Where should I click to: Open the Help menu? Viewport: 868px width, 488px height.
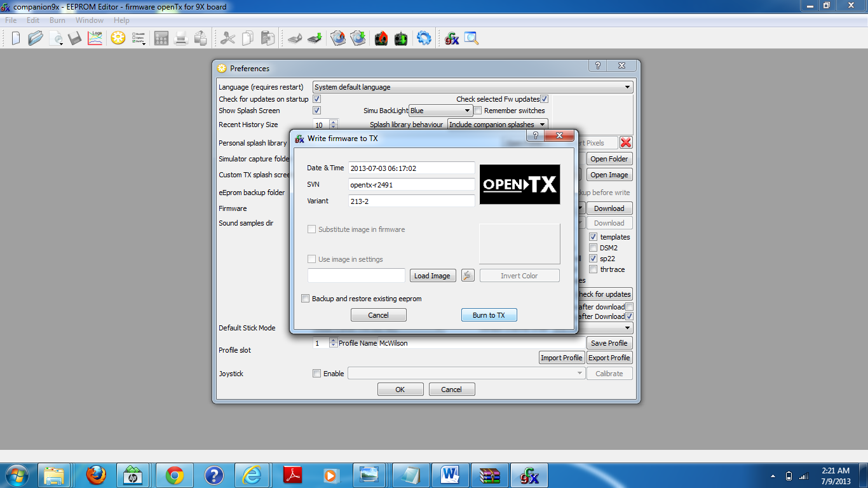[x=121, y=20]
